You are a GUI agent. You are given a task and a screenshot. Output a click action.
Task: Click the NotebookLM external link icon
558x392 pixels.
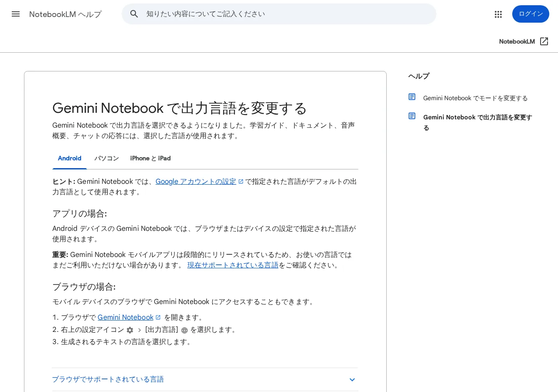pyautogui.click(x=544, y=41)
